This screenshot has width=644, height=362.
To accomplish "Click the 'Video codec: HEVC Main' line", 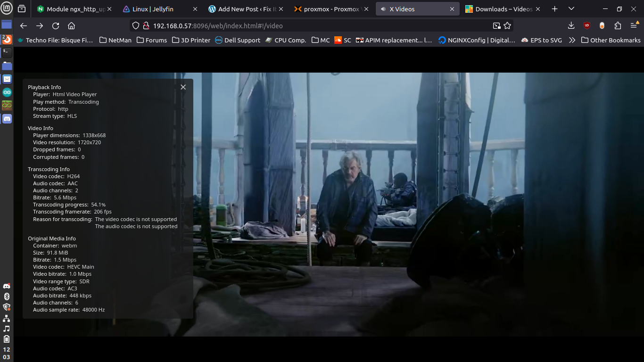I will coord(64,267).
